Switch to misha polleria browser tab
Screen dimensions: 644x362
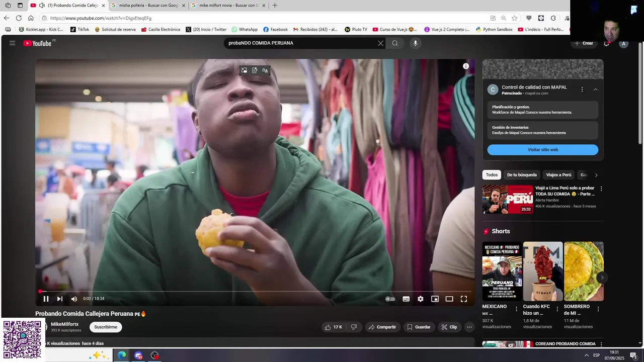point(148,6)
